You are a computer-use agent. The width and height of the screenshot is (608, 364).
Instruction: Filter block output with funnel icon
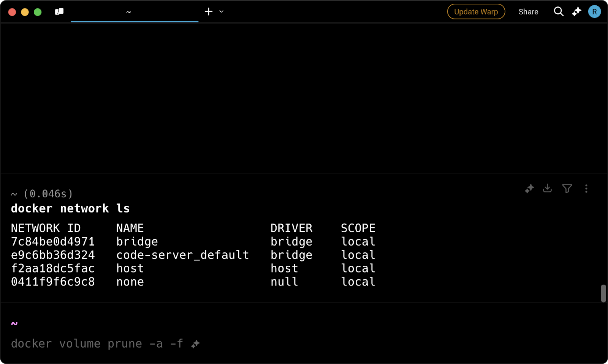[x=567, y=189]
